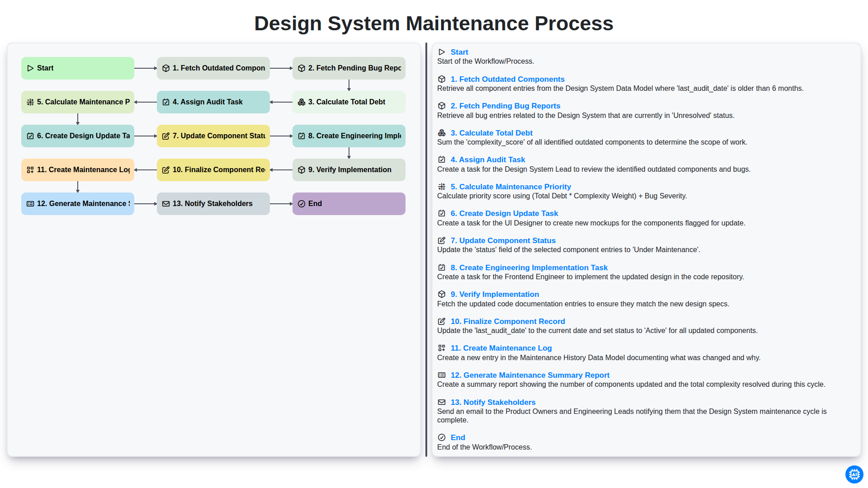Click calendar-check icon on Assign Audit Task node

coord(166,102)
